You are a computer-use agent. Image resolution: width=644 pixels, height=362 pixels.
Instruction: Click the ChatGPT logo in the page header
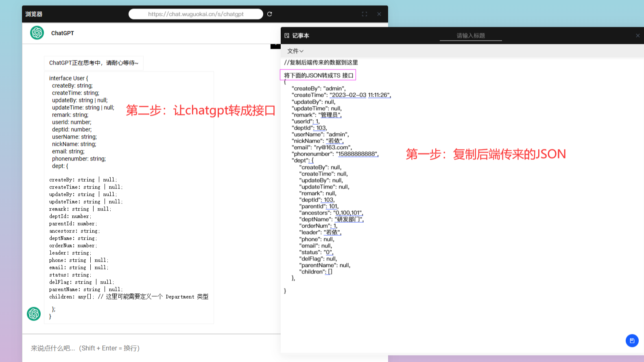point(37,33)
